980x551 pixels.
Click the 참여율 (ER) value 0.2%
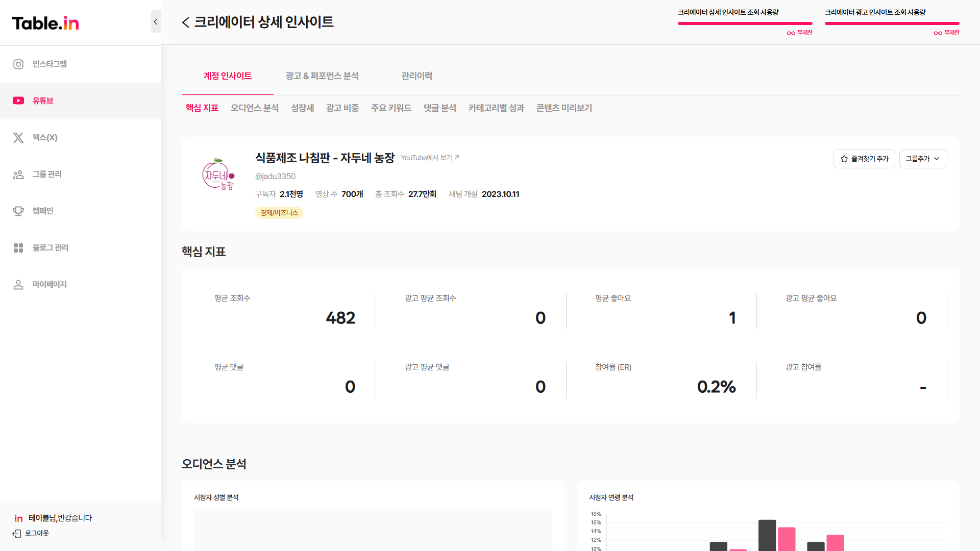(x=717, y=387)
